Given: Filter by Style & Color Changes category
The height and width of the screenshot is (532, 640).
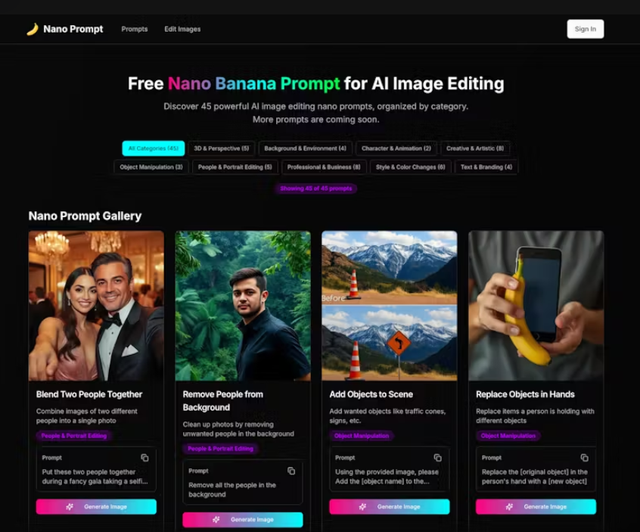Looking at the screenshot, I should [x=410, y=167].
